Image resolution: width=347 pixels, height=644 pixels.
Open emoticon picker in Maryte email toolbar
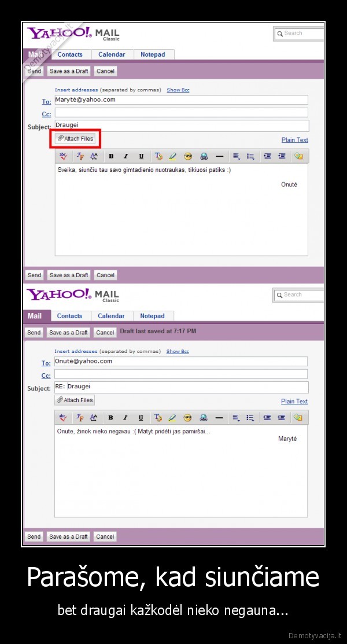point(188,156)
